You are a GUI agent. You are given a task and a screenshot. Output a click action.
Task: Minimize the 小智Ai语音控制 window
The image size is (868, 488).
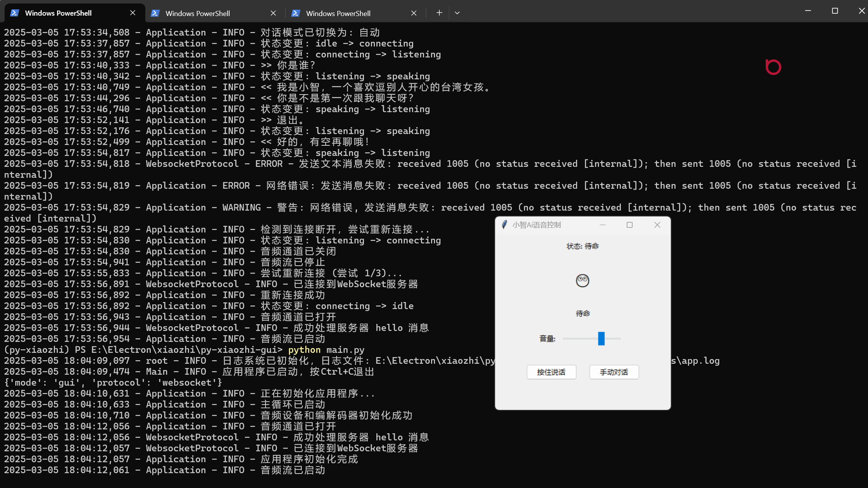pos(602,225)
